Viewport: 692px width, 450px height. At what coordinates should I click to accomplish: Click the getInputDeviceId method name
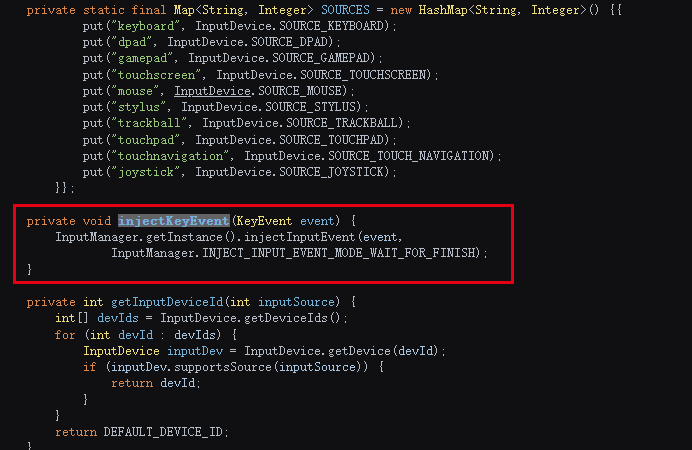[166, 302]
